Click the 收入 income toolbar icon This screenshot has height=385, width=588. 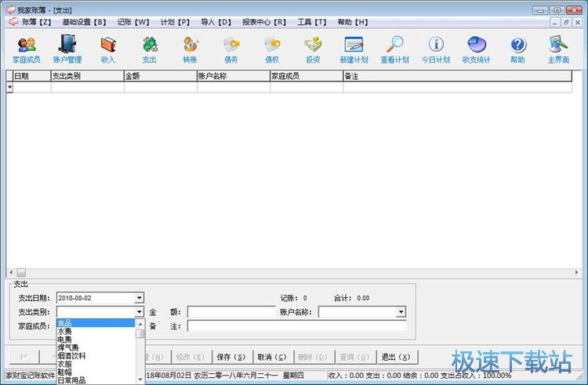[x=107, y=49]
